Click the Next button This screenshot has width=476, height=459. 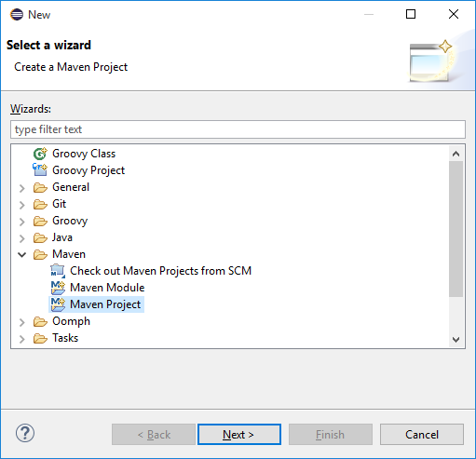coord(239,434)
